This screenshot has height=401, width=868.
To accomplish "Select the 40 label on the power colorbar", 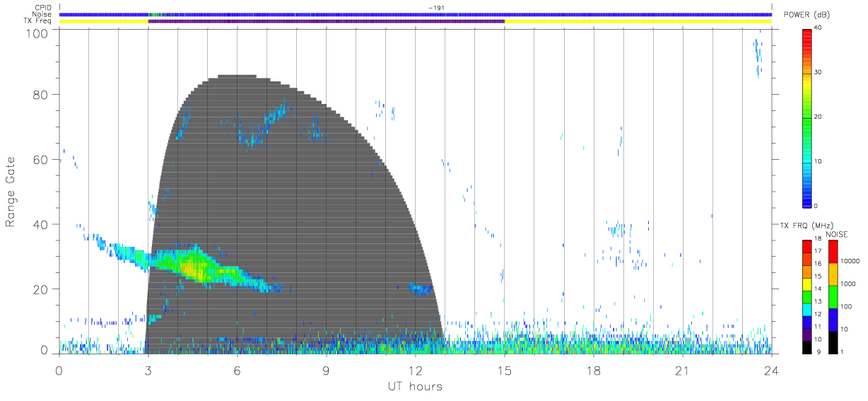I will pyautogui.click(x=819, y=27).
